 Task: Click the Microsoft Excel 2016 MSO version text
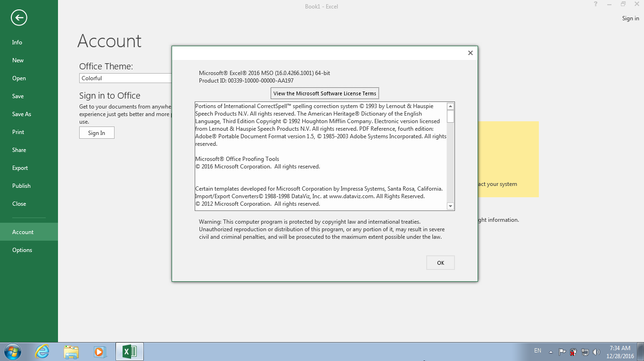[264, 73]
